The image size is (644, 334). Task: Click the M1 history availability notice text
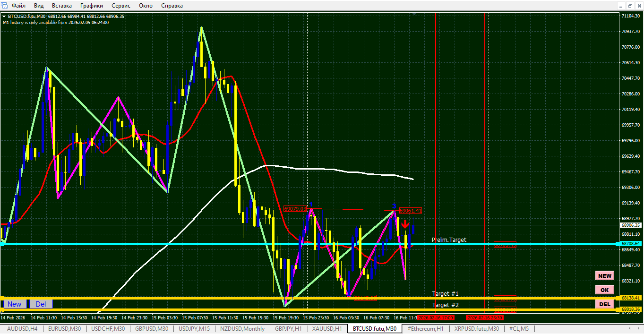pos(56,22)
